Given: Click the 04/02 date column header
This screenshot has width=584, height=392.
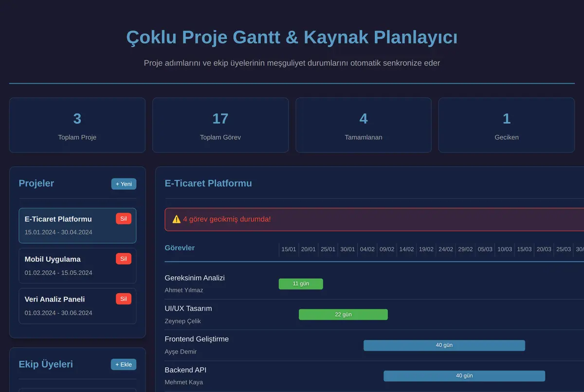Looking at the screenshot, I should point(367,249).
